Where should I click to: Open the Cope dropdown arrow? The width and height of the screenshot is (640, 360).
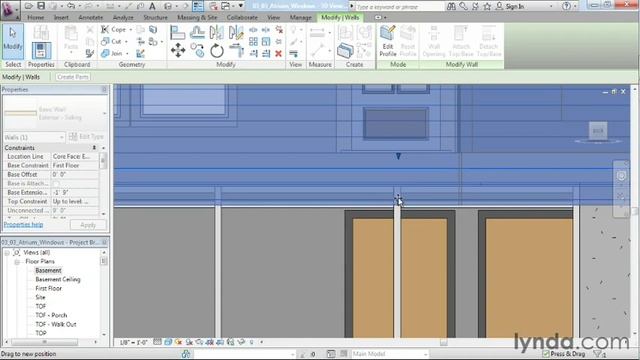pos(131,30)
